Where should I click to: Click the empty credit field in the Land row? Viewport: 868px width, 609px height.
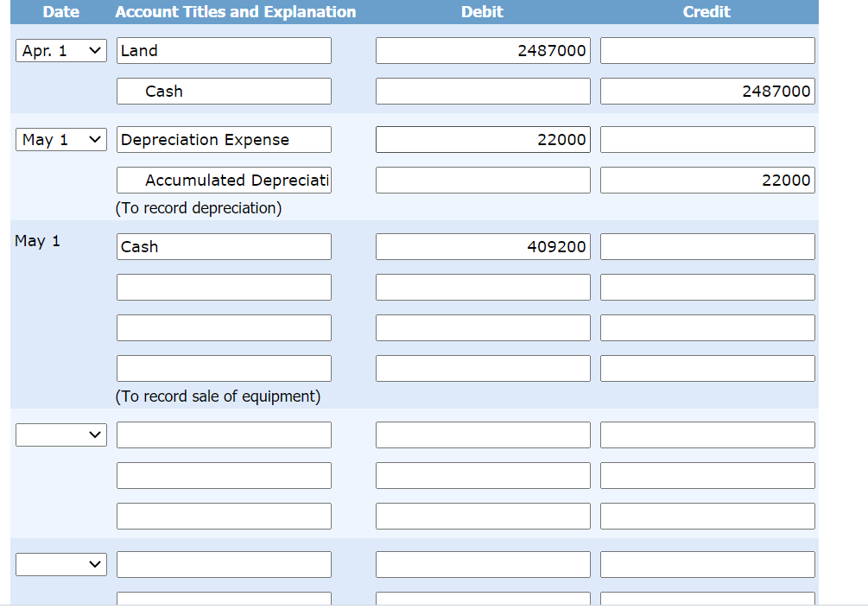point(707,51)
